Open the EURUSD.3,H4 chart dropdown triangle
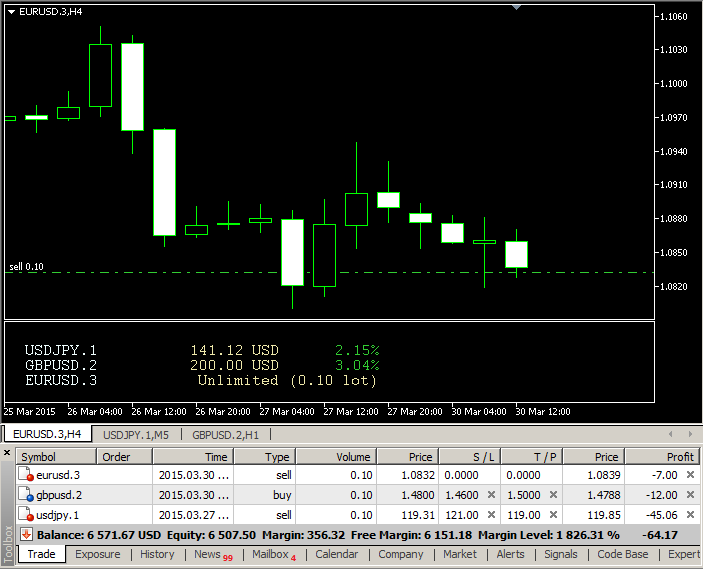 click(11, 12)
